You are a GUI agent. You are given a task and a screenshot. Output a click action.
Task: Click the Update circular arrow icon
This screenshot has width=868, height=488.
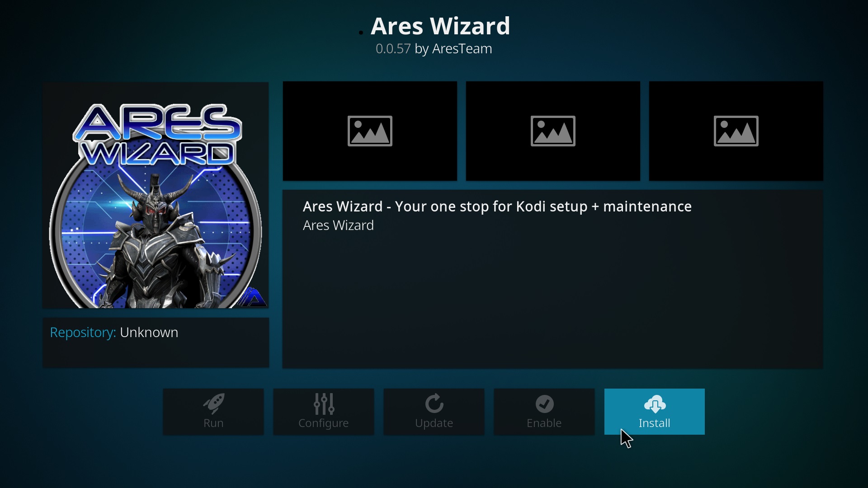click(434, 404)
